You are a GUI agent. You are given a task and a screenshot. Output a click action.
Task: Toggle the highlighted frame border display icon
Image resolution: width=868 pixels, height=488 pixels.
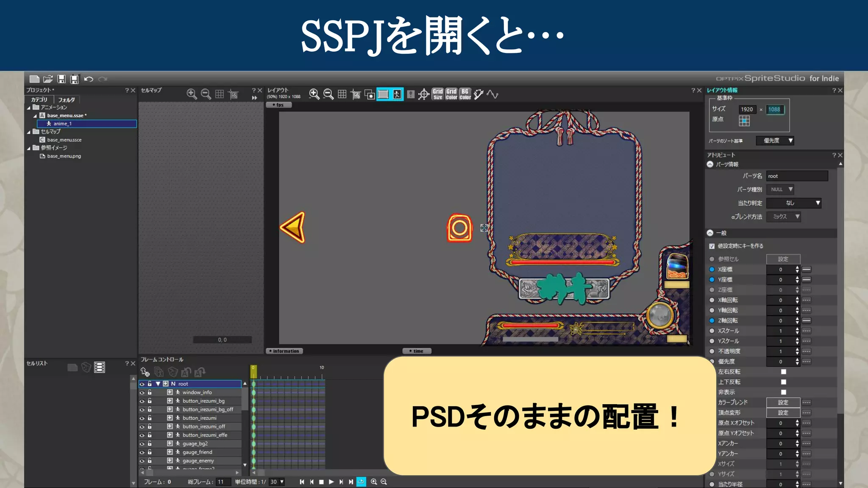click(x=383, y=94)
